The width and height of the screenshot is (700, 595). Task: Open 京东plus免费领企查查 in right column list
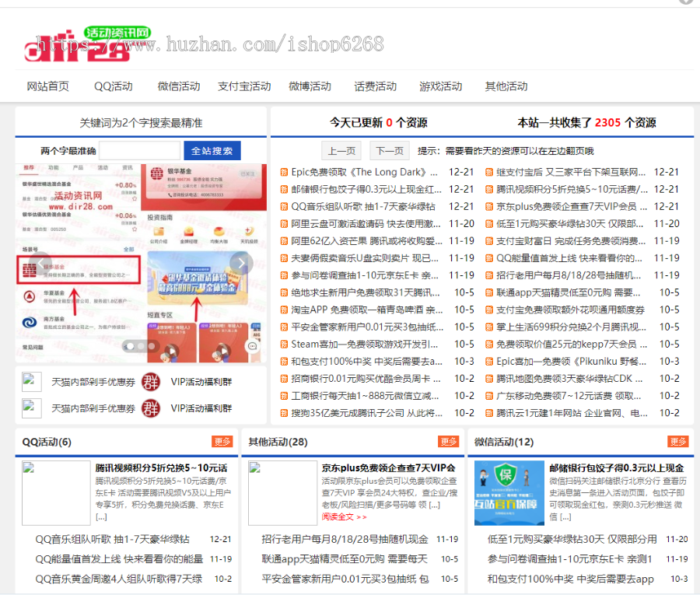click(x=572, y=207)
